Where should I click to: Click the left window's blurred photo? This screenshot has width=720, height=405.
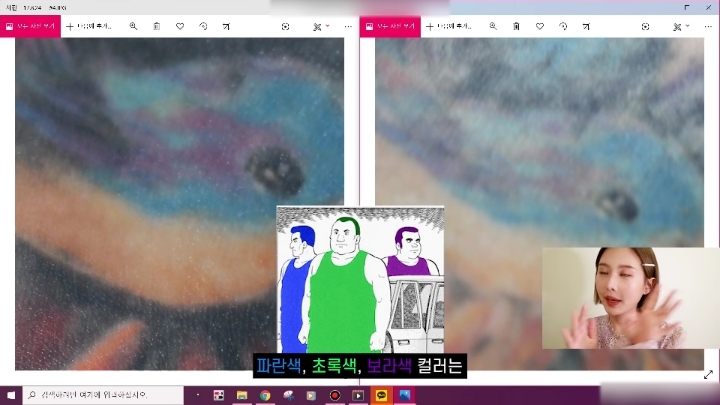point(180,204)
